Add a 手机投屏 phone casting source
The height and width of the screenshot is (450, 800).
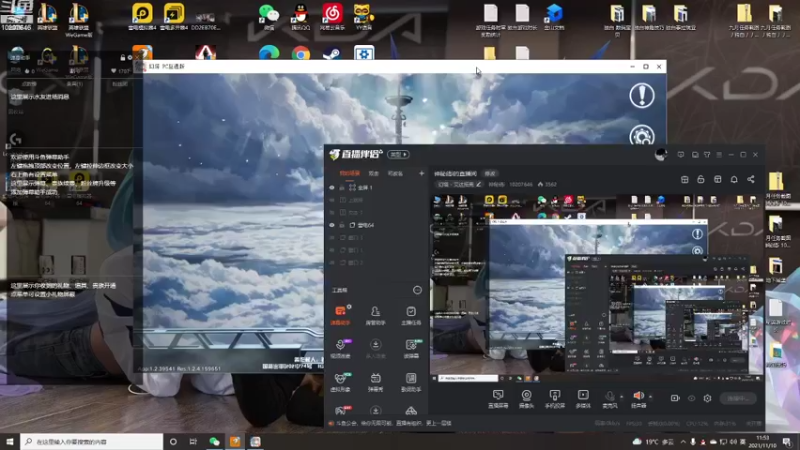point(555,398)
